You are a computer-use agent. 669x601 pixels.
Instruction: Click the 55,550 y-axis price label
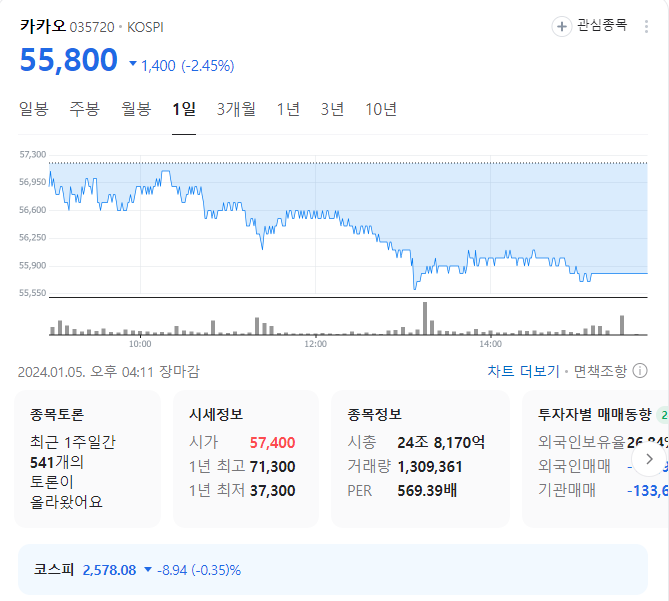pyautogui.click(x=32, y=293)
